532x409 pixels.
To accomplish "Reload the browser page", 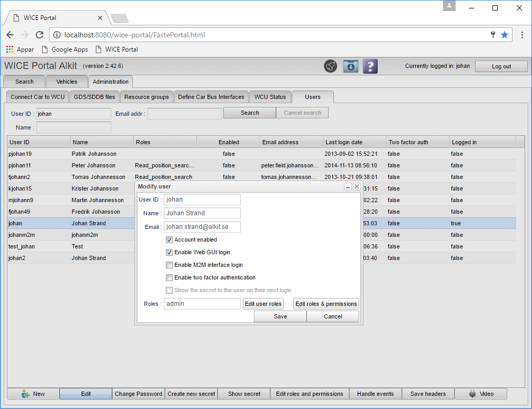I will click(x=40, y=35).
